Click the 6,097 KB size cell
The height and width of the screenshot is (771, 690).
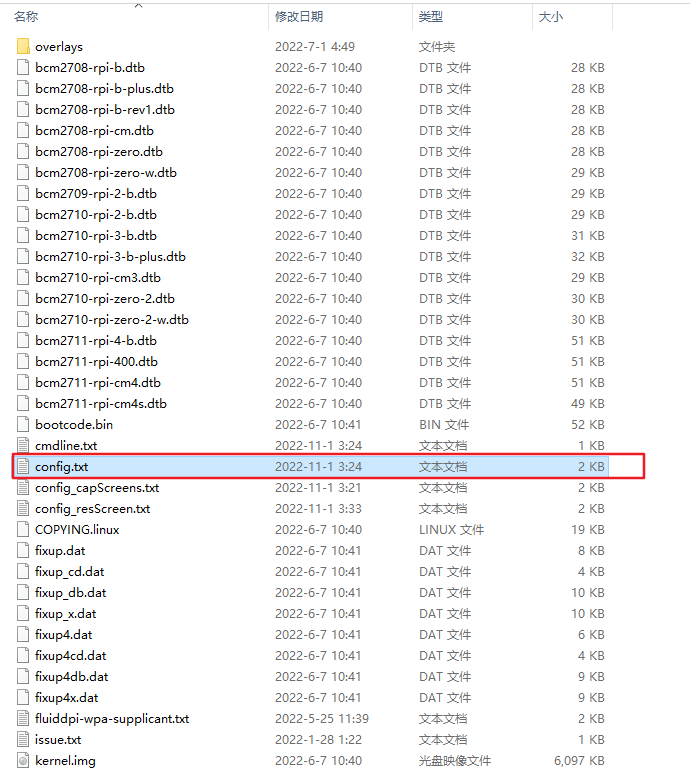[x=579, y=761]
